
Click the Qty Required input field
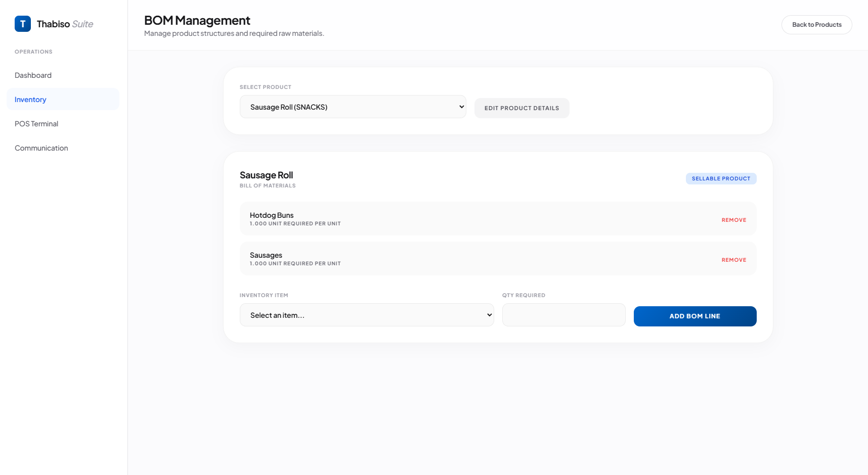563,314
